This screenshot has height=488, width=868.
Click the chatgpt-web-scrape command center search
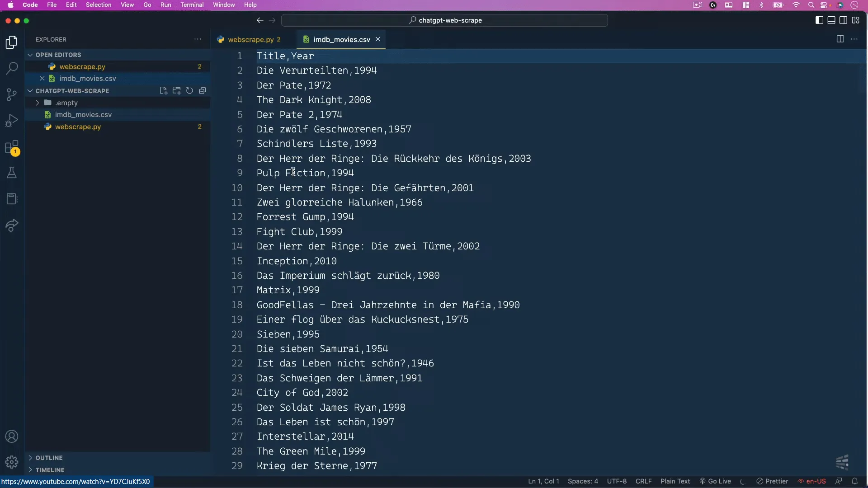coord(444,20)
